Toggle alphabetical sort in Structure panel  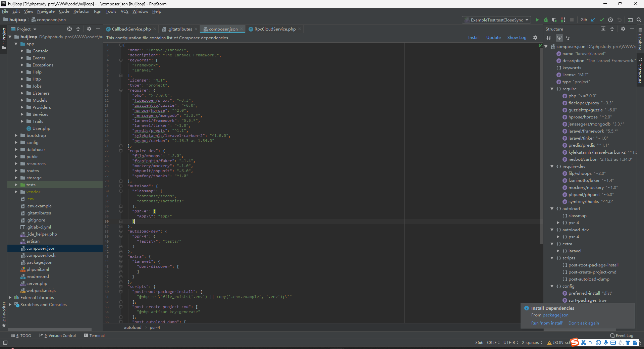click(548, 38)
